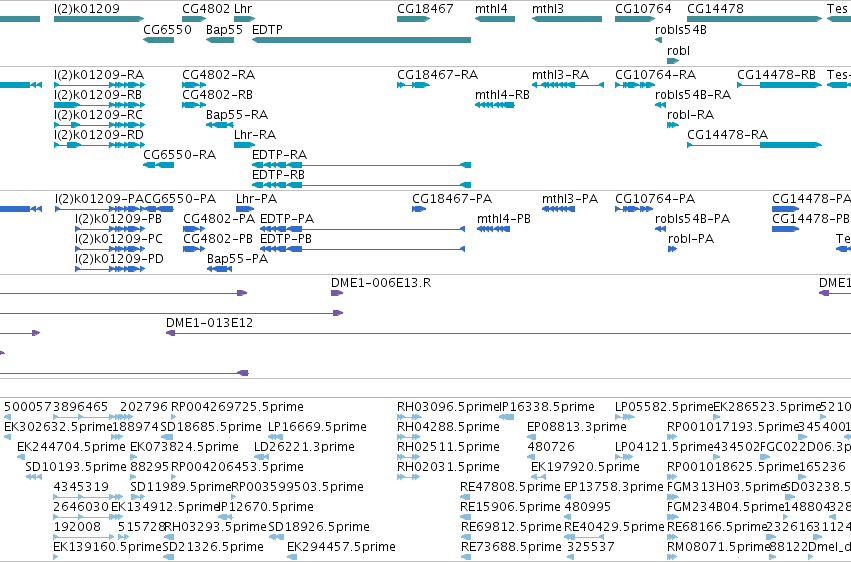Select the CG6550 gene label
The height and width of the screenshot is (562, 851).
click(167, 29)
